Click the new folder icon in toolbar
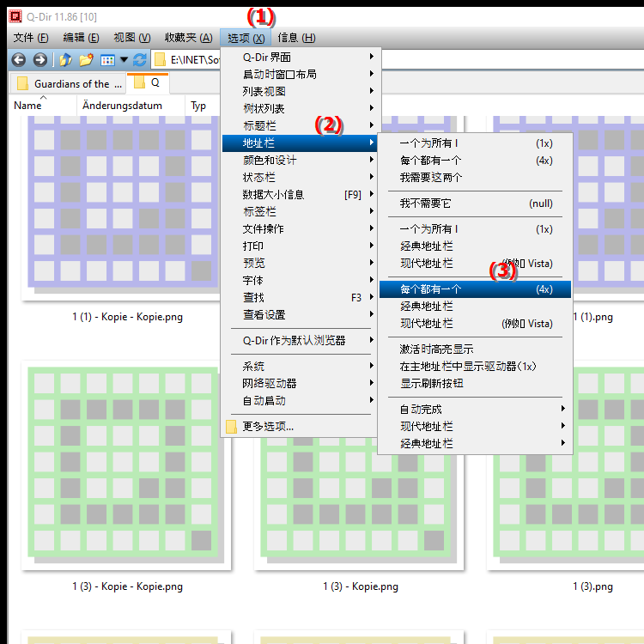 (86, 60)
